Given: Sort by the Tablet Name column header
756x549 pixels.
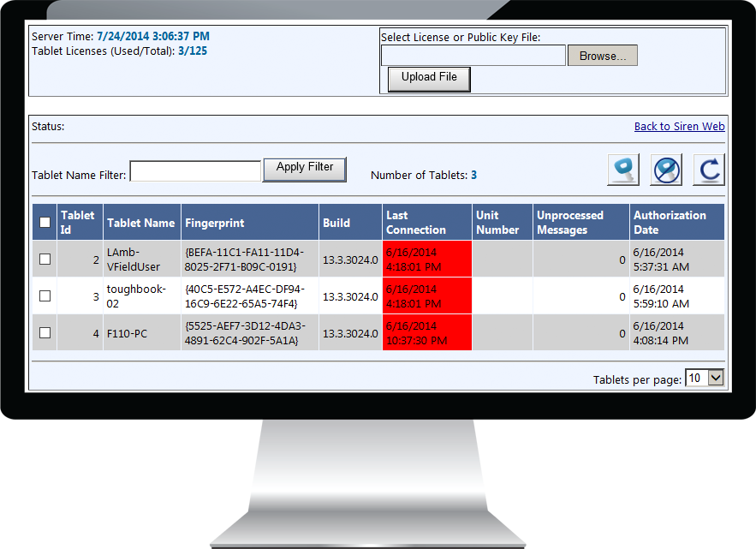Looking at the screenshot, I should click(140, 223).
